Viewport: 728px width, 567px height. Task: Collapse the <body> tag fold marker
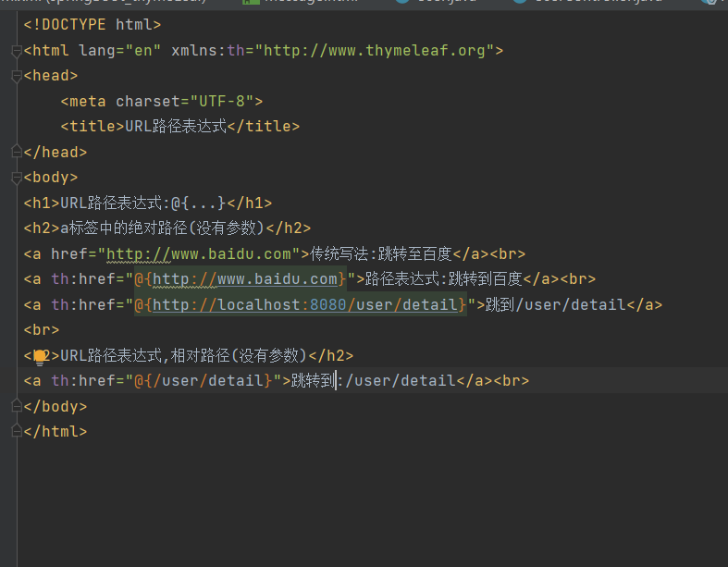point(17,178)
